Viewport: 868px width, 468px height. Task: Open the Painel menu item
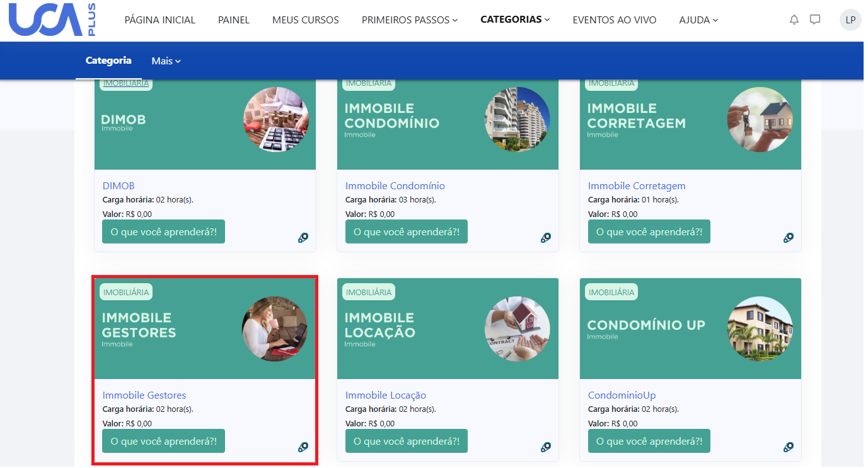(x=234, y=20)
